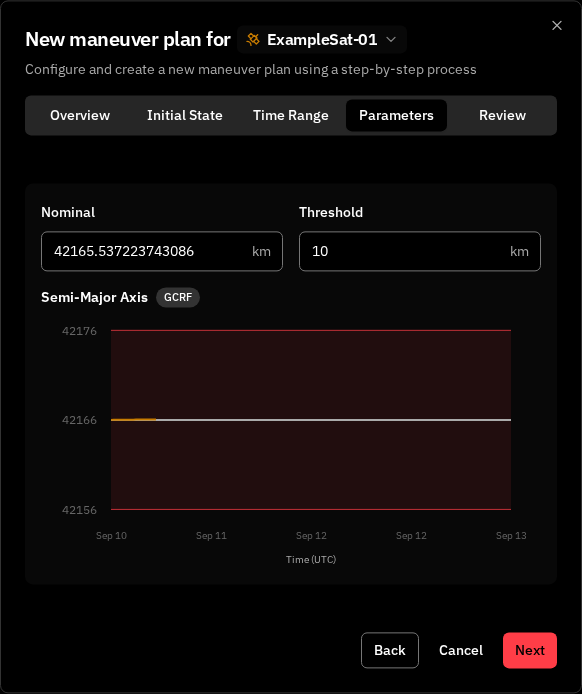582x694 pixels.
Task: Click the dialog subtitle about step-by-step process
Action: [251, 69]
